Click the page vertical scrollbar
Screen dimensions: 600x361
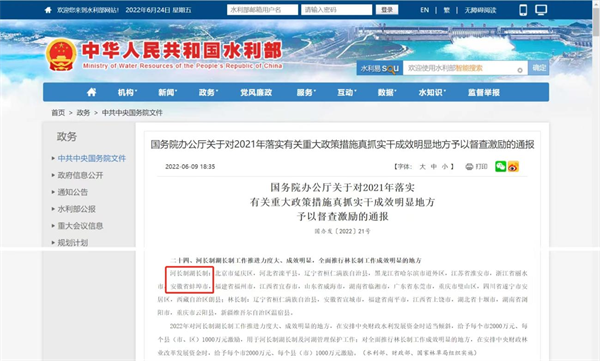pyautogui.click(x=596, y=180)
